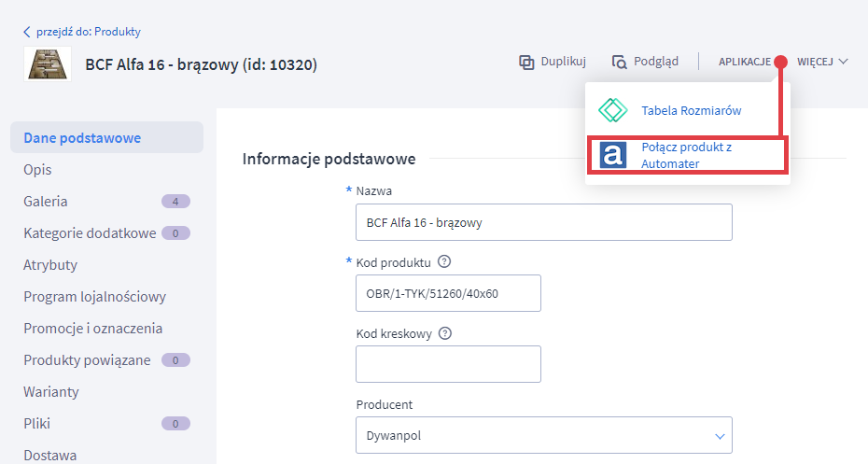
Task: Open the APLIKACJE menu
Action: click(x=745, y=62)
